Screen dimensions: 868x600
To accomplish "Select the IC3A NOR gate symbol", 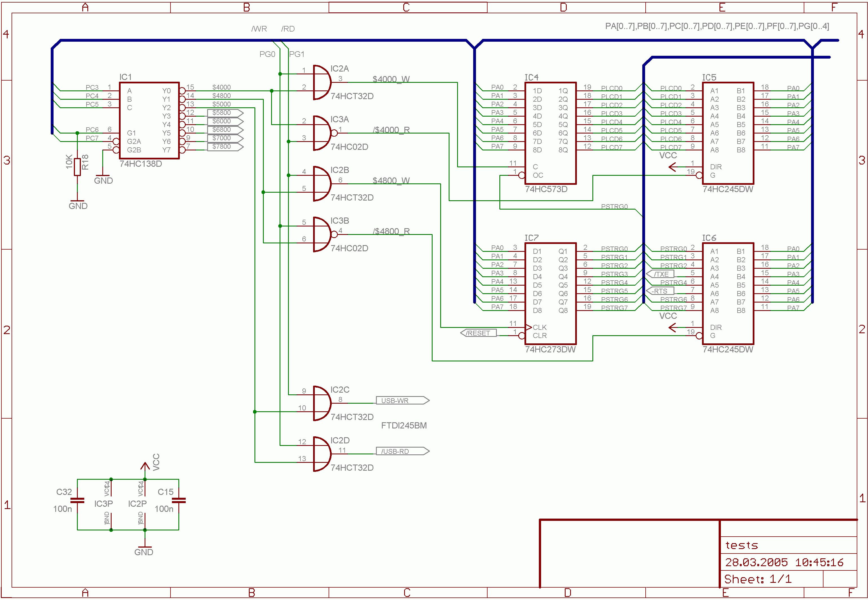I will coord(322,133).
